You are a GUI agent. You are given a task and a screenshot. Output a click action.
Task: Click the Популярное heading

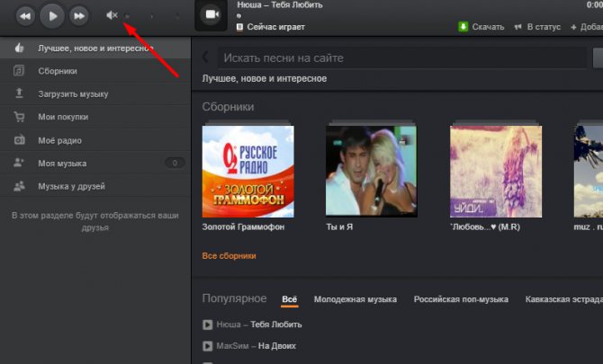coord(234,298)
